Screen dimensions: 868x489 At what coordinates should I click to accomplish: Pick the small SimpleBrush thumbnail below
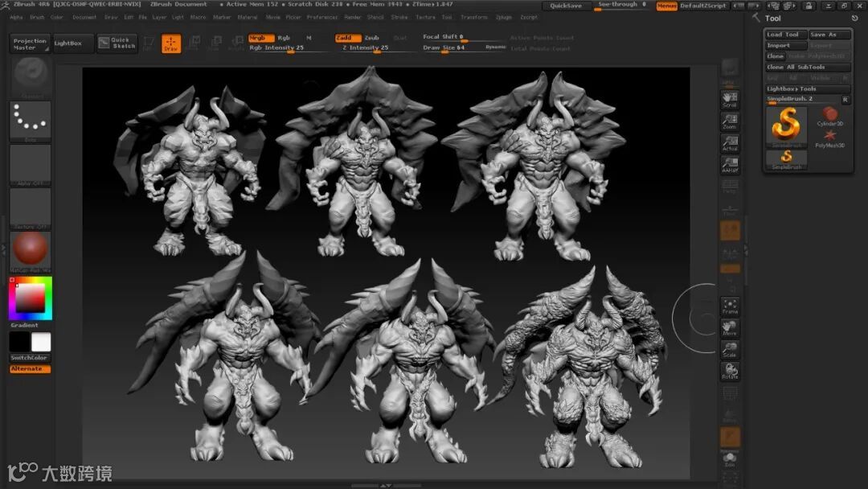(786, 159)
